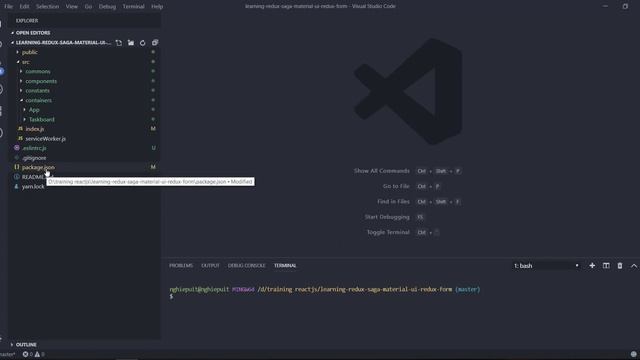
Task: Refresh the Explorer file tree
Action: (x=142, y=43)
